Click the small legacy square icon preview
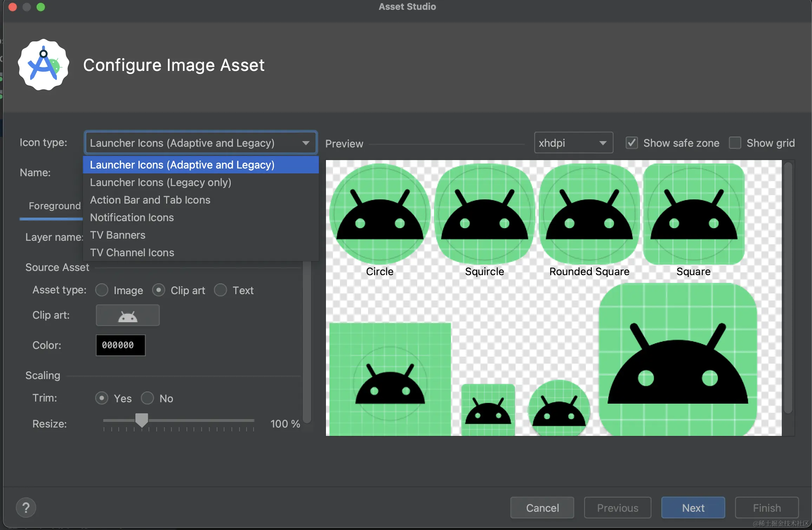812x530 pixels. (x=488, y=410)
